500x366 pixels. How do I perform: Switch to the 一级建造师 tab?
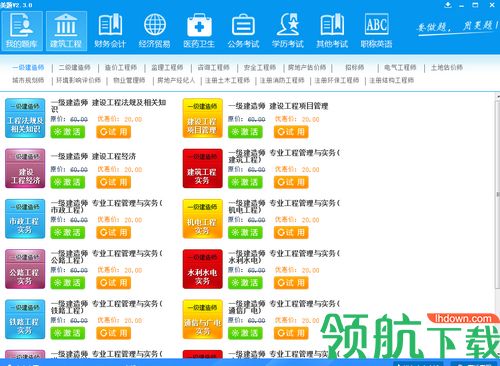tap(28, 67)
